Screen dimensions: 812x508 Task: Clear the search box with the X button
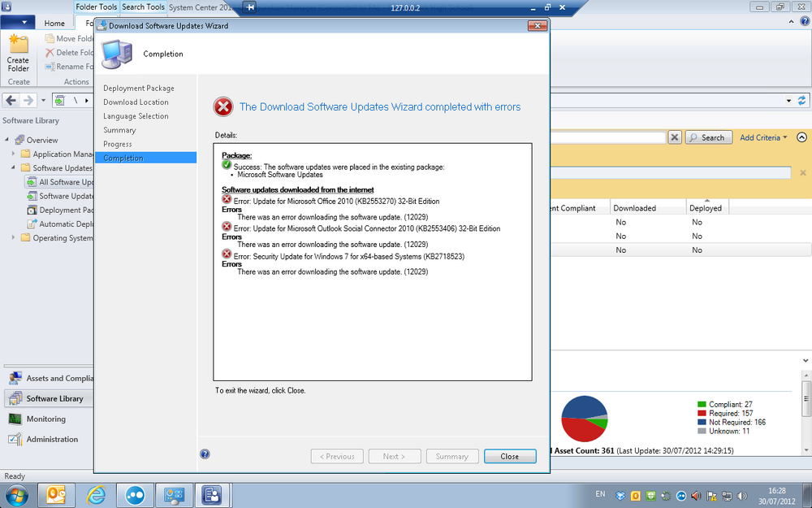674,137
